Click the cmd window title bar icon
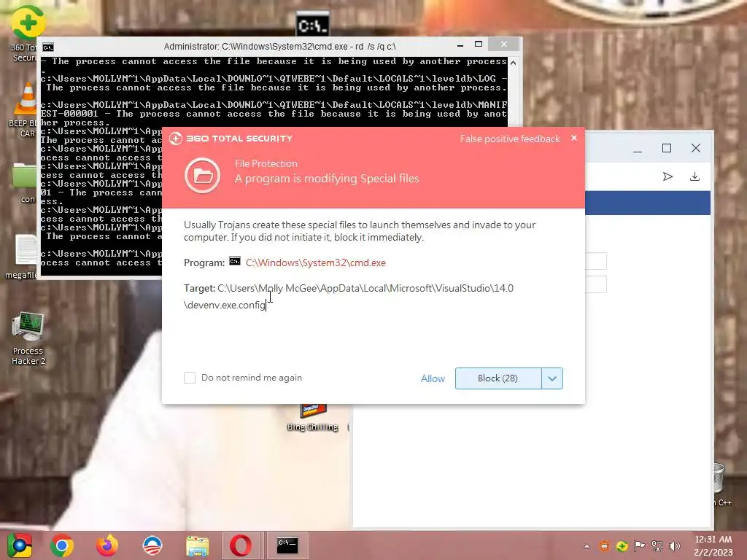747x560 pixels. point(47,47)
